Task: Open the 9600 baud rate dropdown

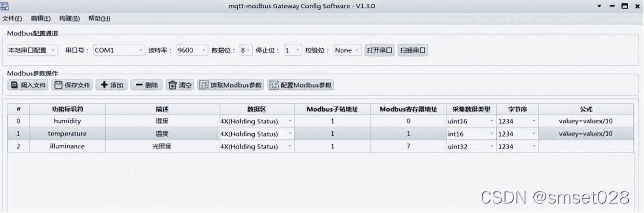Action: (192, 50)
